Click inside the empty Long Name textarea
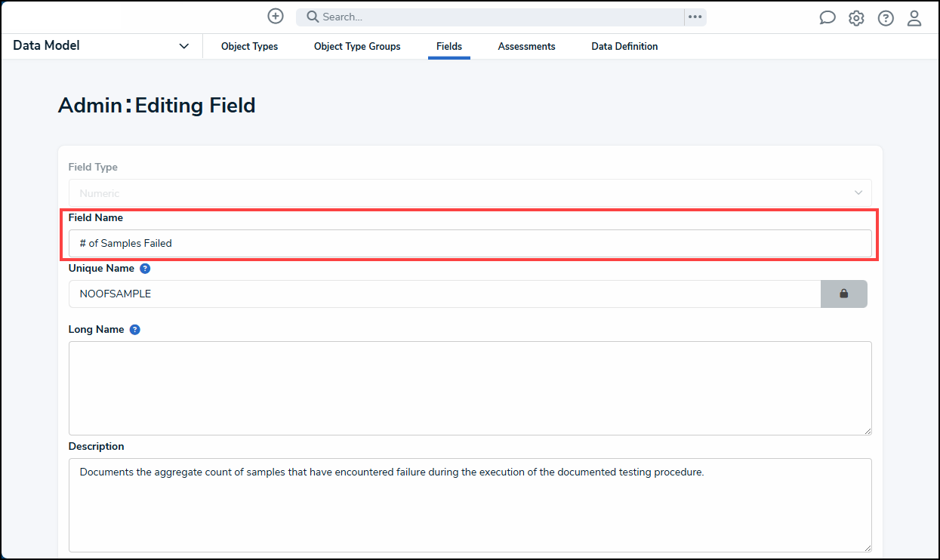The image size is (940, 560). tap(470, 387)
